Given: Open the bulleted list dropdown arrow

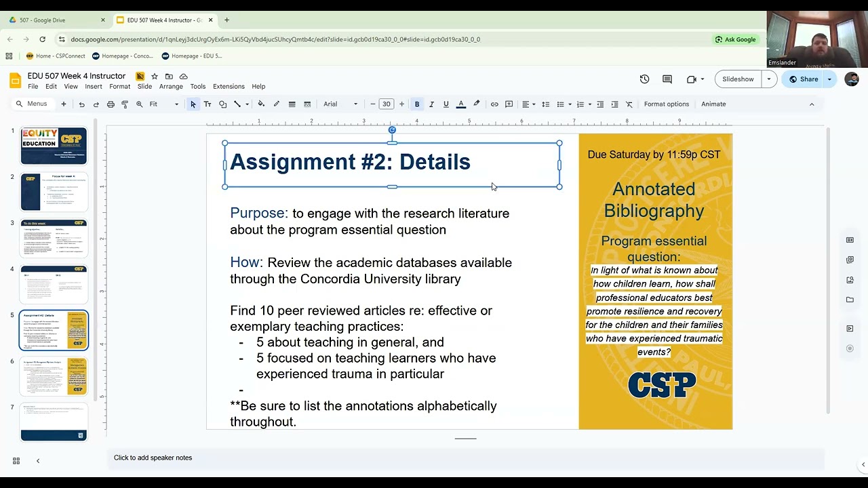Looking at the screenshot, I should (x=570, y=104).
